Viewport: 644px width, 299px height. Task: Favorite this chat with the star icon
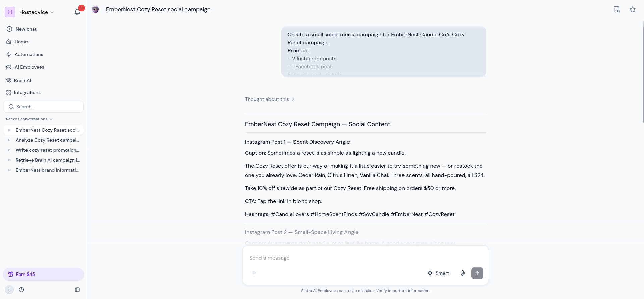click(633, 9)
